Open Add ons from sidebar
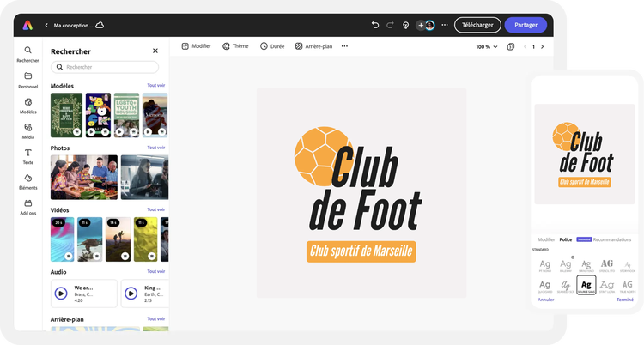 pos(28,206)
